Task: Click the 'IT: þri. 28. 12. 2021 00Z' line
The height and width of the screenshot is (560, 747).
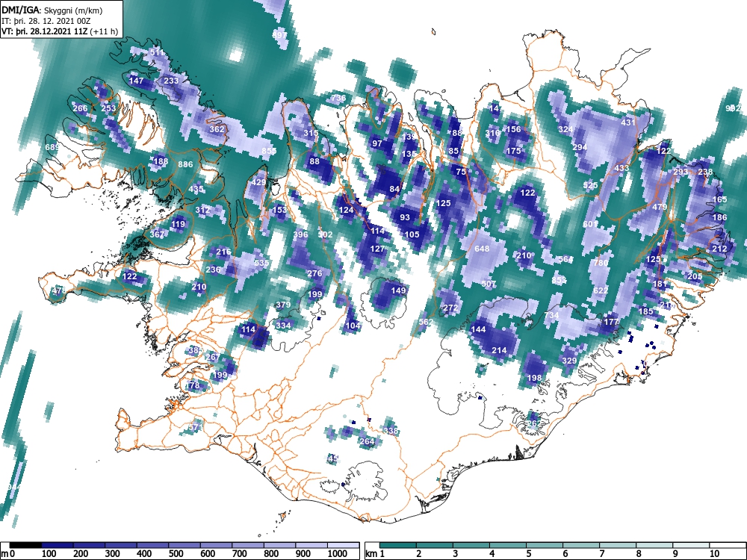Action: tap(46, 21)
